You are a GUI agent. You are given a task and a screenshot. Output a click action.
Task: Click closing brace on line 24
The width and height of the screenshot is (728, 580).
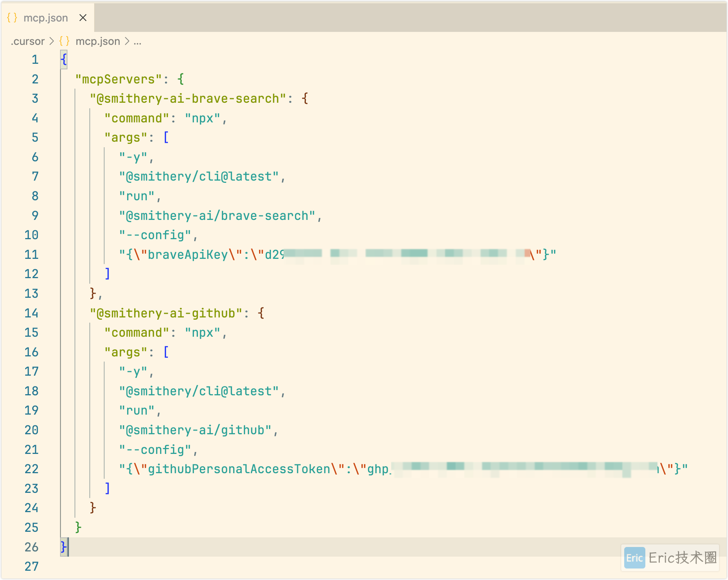click(93, 508)
